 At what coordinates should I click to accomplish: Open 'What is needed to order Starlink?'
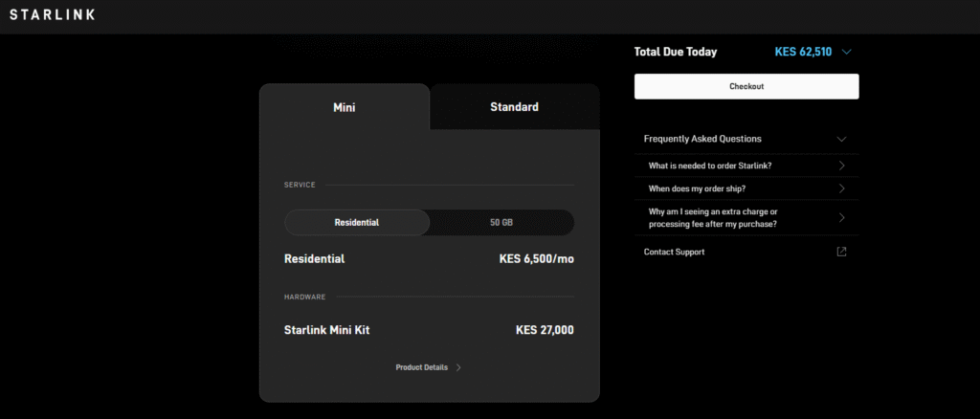click(746, 165)
